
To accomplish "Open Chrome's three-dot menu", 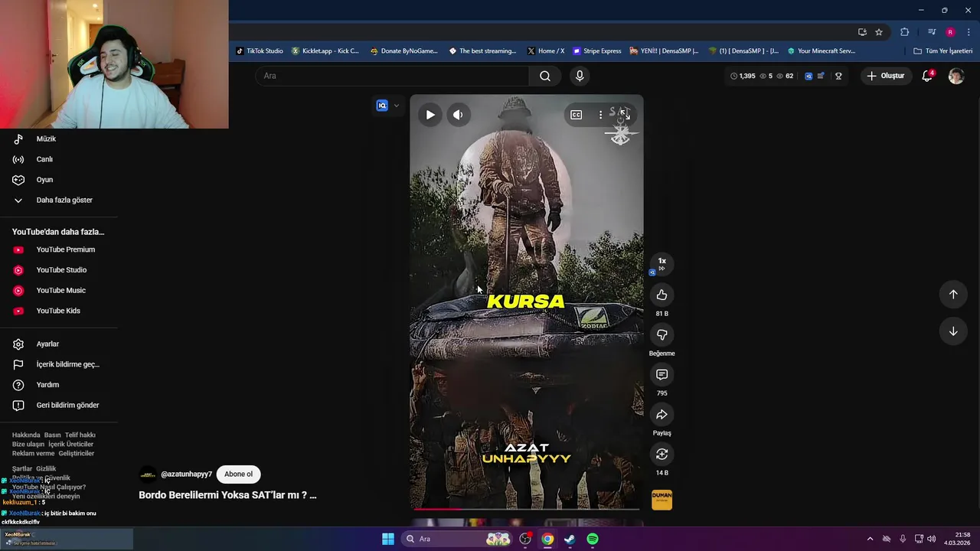I will pyautogui.click(x=969, y=32).
